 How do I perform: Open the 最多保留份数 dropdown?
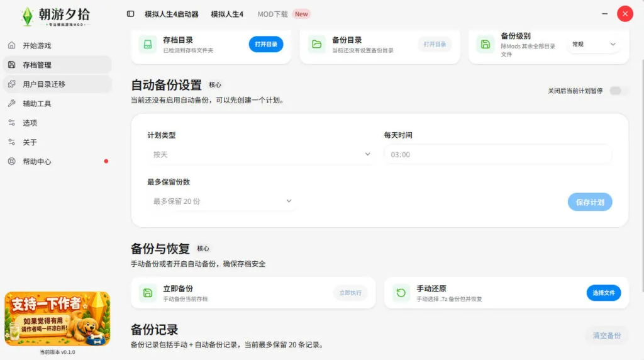(221, 201)
